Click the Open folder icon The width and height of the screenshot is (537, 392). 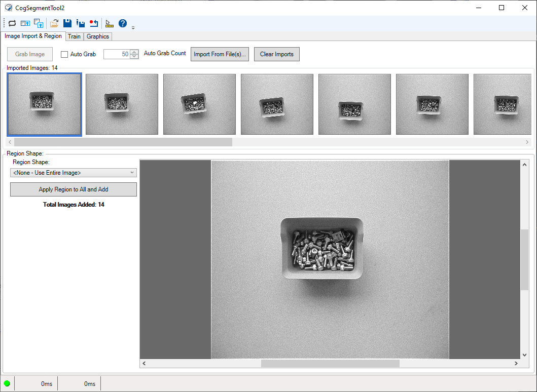54,23
